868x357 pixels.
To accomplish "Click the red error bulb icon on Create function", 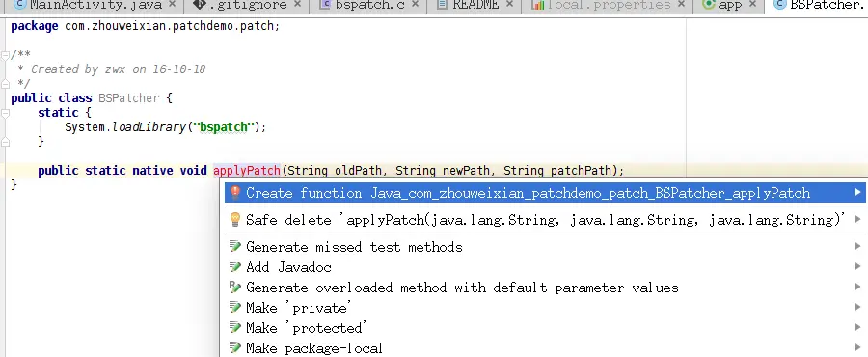I will tap(234, 192).
